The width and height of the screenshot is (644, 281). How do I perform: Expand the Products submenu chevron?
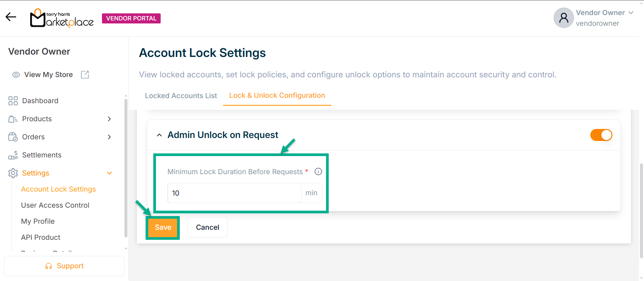109,119
